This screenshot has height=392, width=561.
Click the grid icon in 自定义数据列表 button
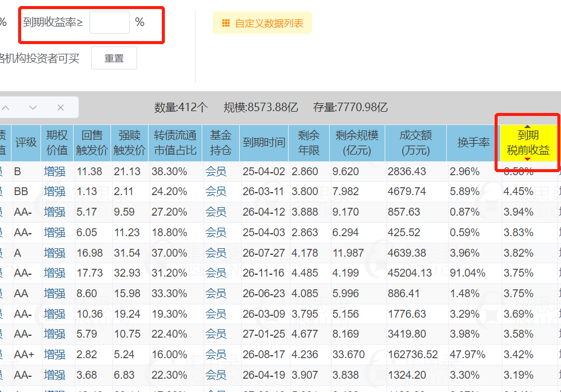226,24
